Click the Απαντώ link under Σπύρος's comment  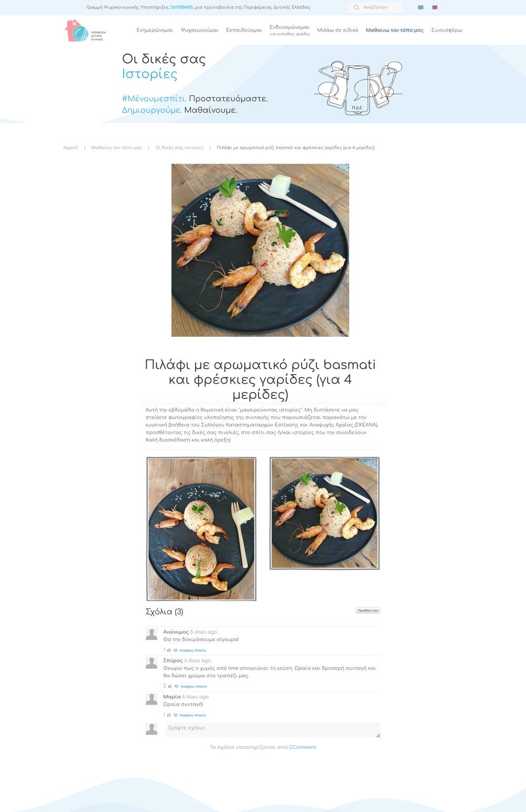201,686
